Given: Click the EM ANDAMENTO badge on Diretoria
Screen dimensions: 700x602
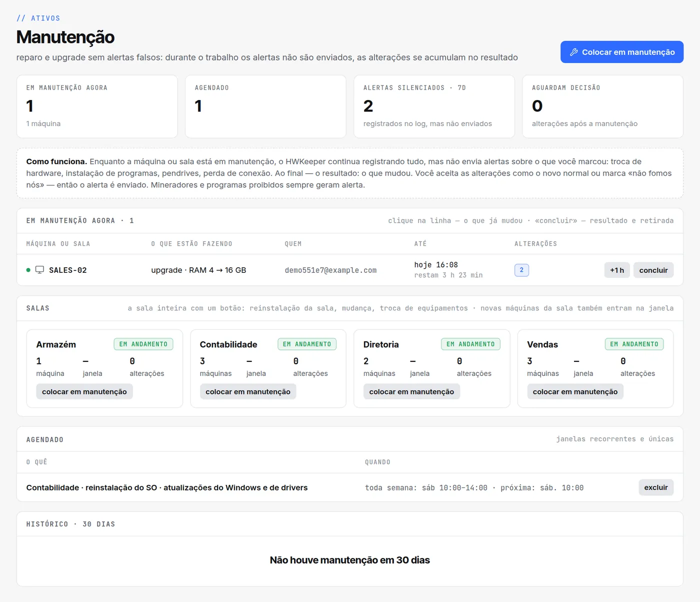Looking at the screenshot, I should coord(470,344).
